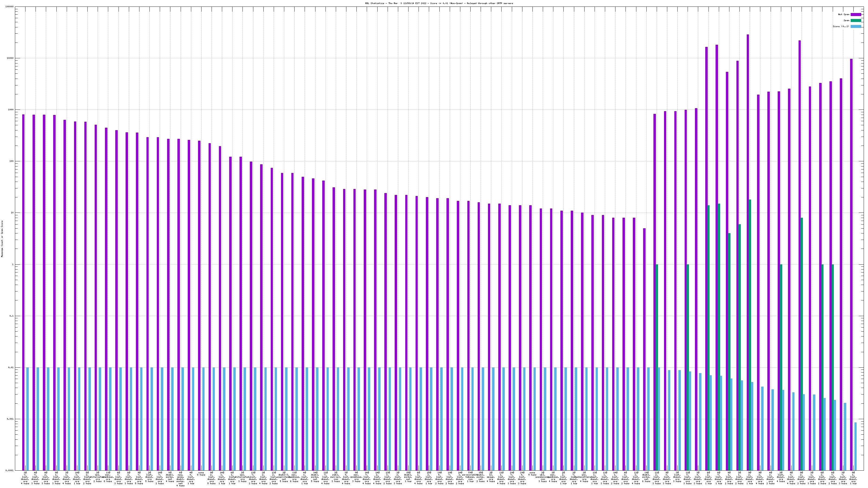Screen dimensions: 868x488
Task: Click the 100 y-axis tick label
Action: point(12,161)
